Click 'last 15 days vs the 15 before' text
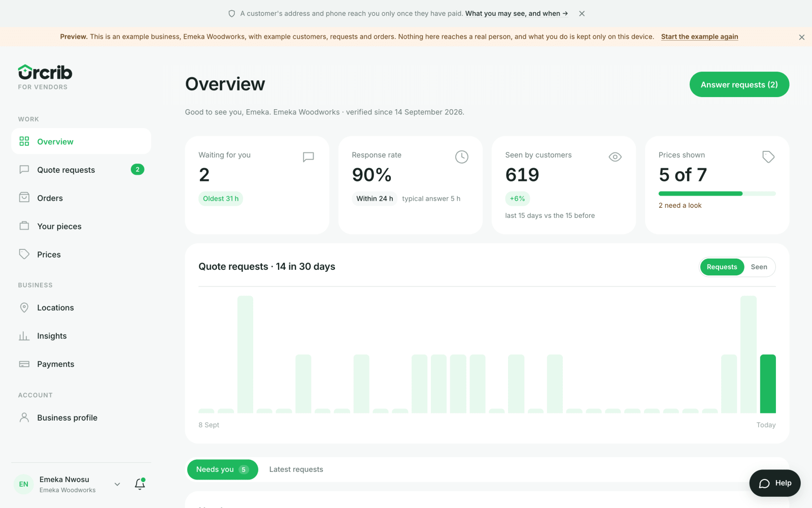This screenshot has height=508, width=812. pos(550,215)
